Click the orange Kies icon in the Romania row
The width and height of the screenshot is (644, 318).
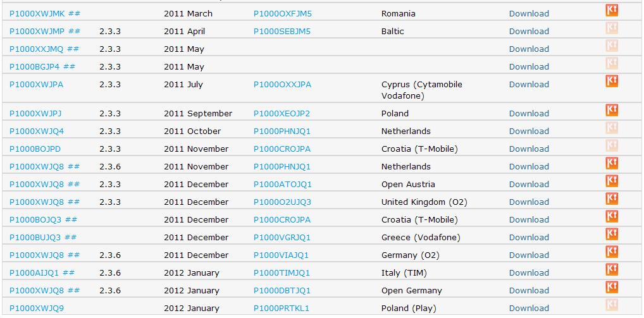(x=611, y=11)
